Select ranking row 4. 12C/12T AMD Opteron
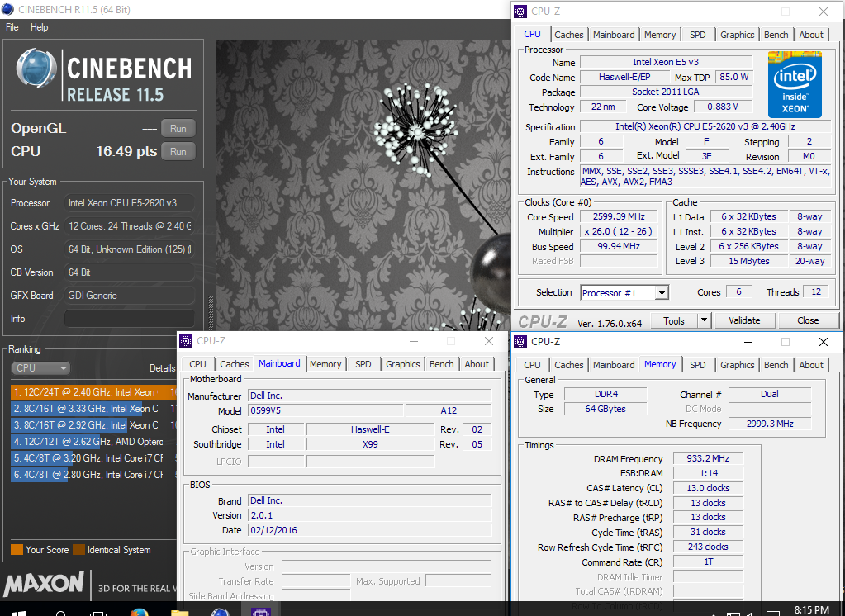The image size is (845, 616). 93,442
